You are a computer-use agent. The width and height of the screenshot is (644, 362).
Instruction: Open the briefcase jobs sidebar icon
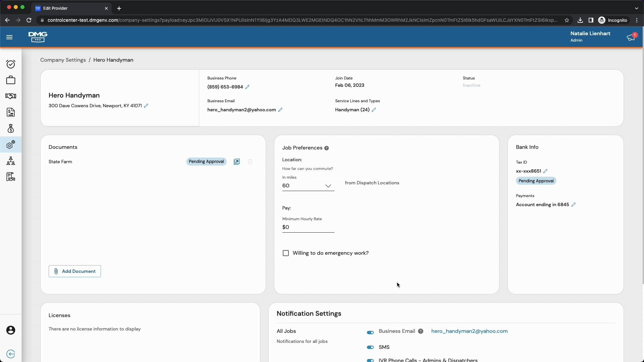(11, 80)
